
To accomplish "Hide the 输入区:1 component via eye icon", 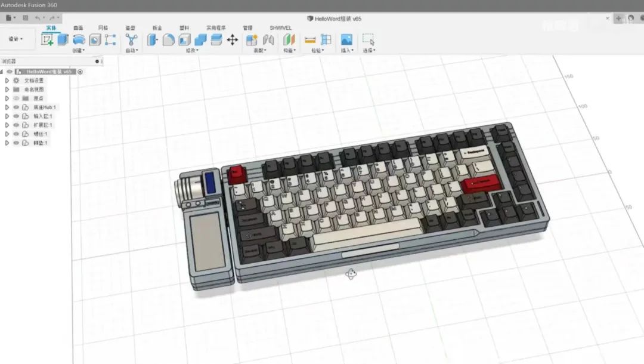I will [16, 116].
